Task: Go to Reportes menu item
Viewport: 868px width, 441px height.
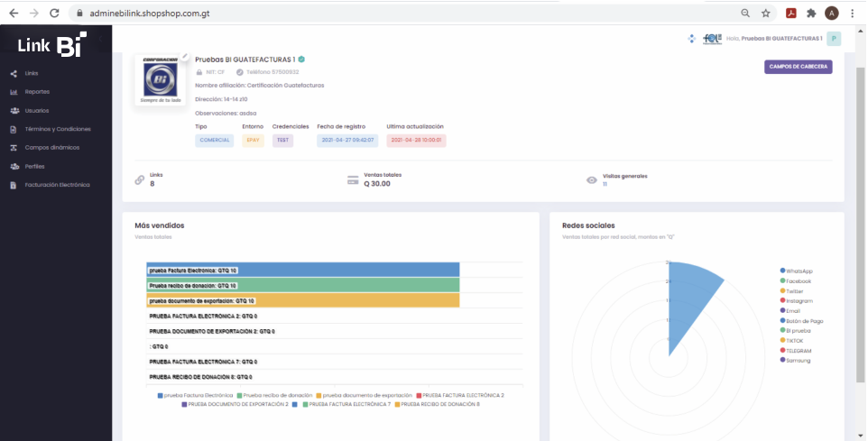Action: click(x=37, y=92)
